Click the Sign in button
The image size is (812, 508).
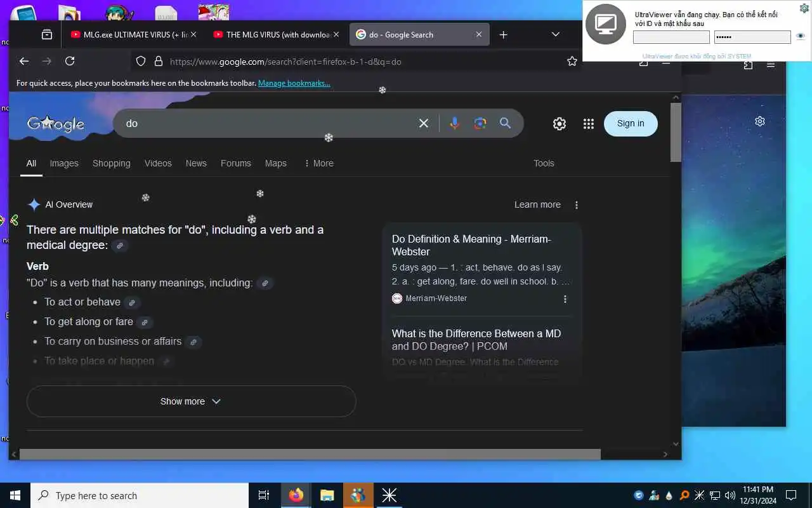[x=631, y=124]
